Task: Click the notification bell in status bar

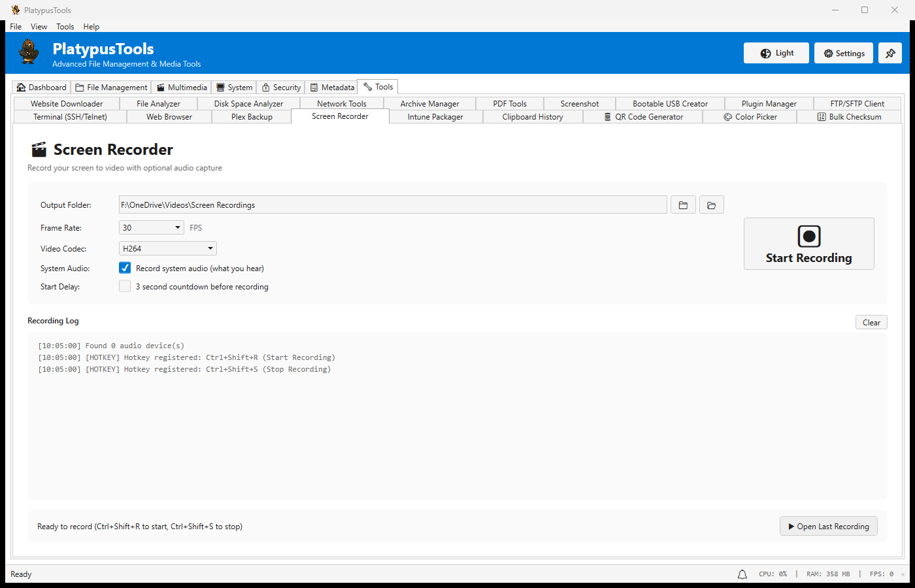Action: point(742,574)
